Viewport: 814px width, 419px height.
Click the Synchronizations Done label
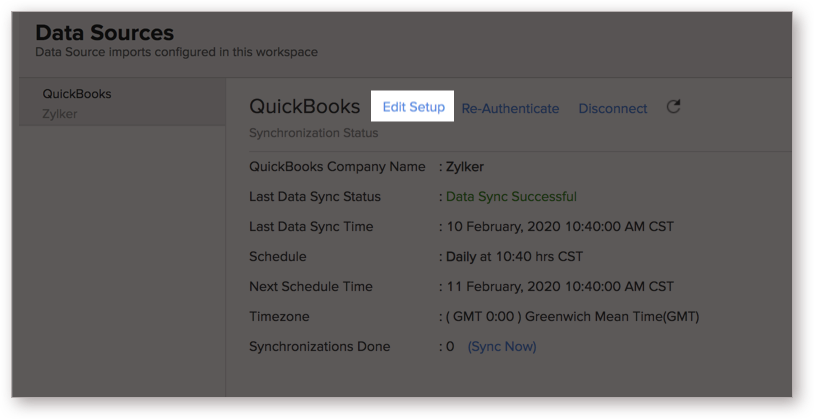(x=319, y=346)
